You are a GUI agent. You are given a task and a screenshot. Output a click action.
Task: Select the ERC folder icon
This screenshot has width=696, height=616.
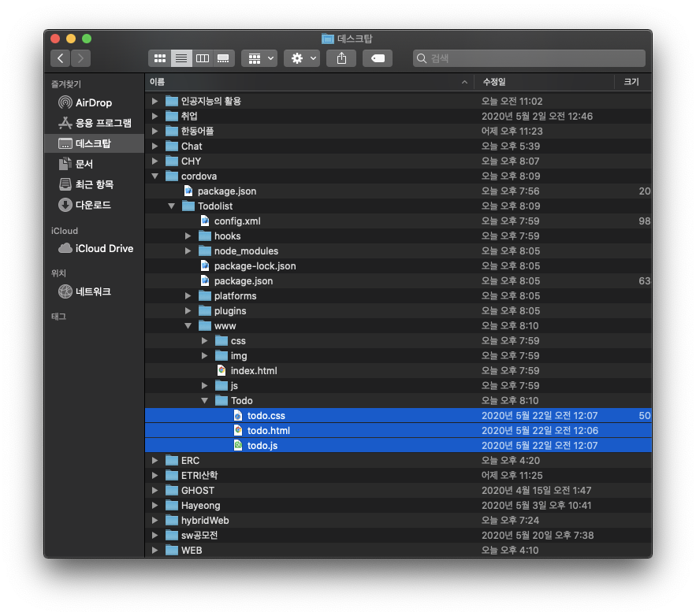click(x=172, y=460)
